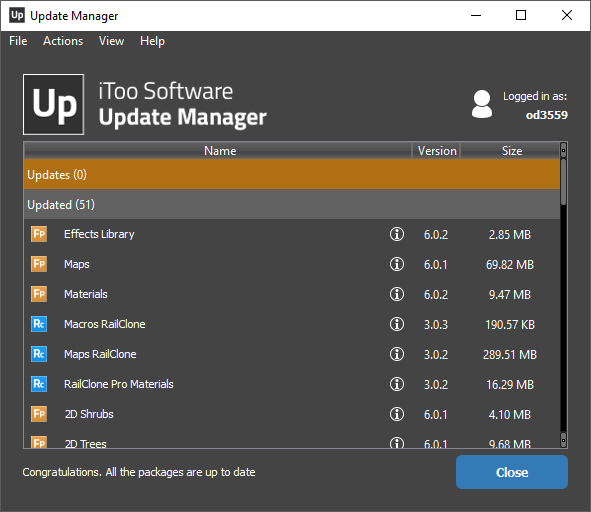The image size is (591, 512).
Task: Sort by the Size column header
Action: coord(511,151)
